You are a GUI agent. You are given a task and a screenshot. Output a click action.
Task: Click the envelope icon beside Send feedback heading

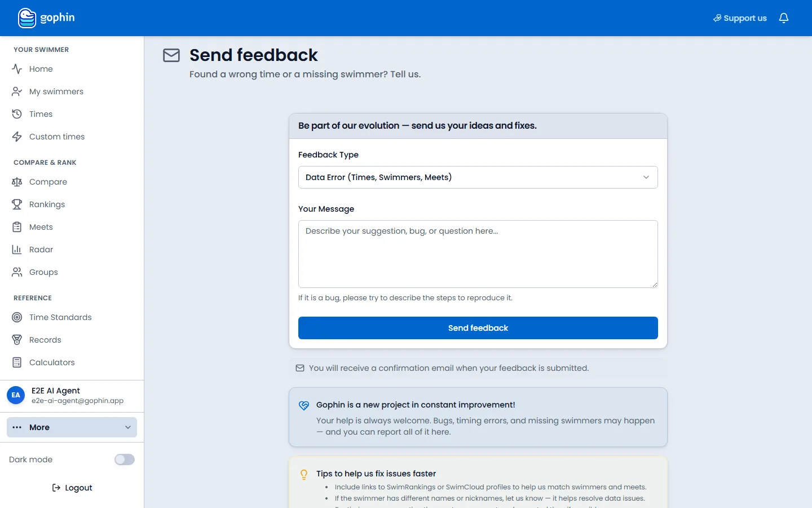tap(171, 55)
